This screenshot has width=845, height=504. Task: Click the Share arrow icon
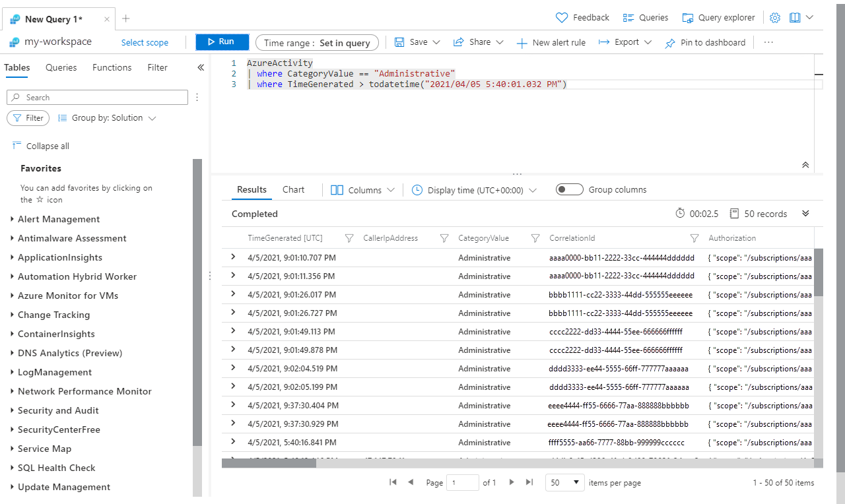tap(458, 42)
